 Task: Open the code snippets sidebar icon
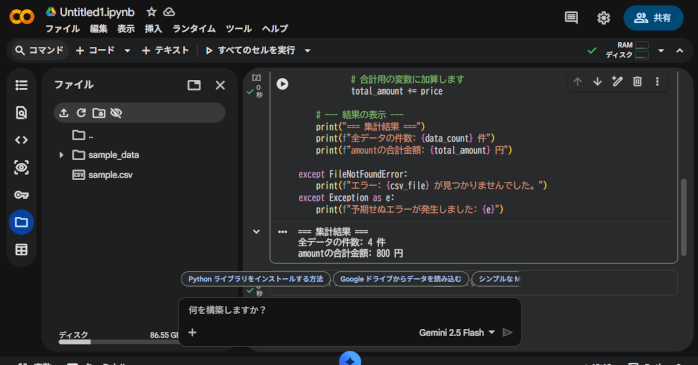point(21,140)
